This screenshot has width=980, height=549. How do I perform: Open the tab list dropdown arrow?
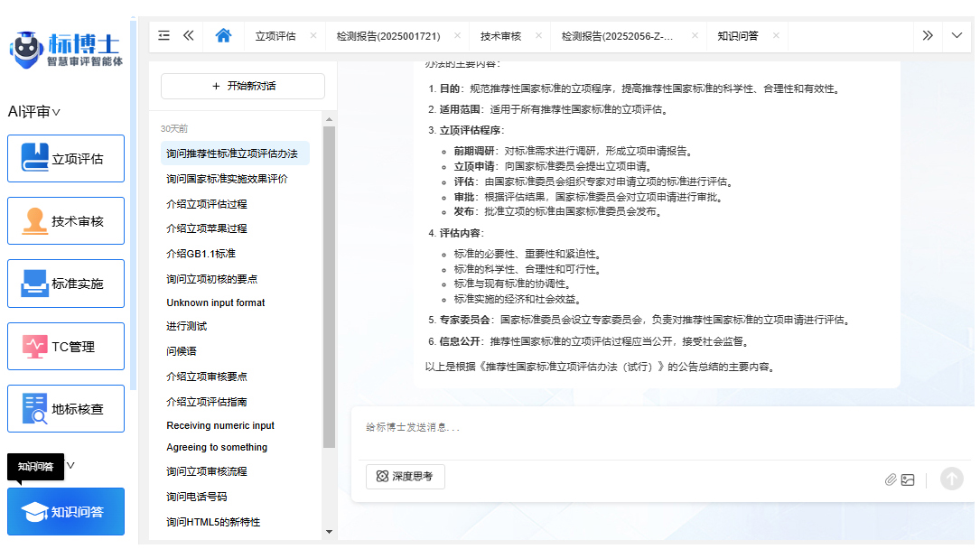[x=957, y=36]
